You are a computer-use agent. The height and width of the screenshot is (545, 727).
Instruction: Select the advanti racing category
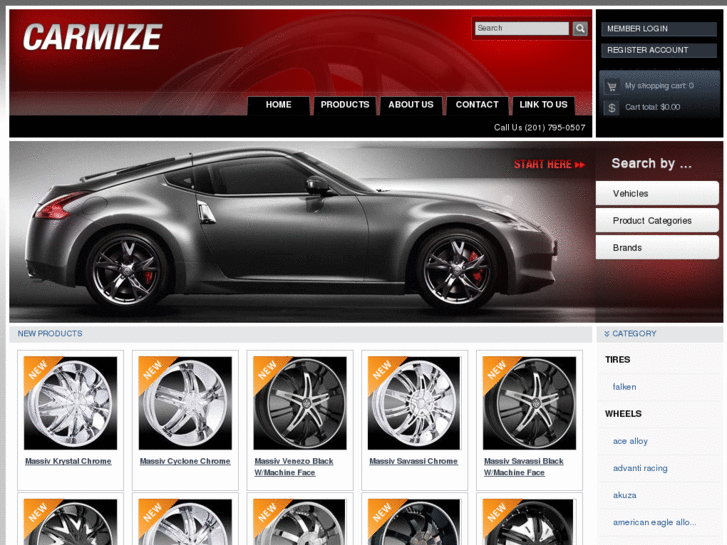(x=640, y=468)
